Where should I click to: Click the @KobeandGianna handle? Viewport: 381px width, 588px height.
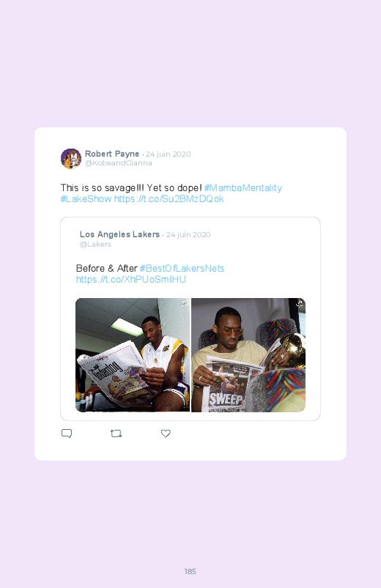tap(118, 163)
